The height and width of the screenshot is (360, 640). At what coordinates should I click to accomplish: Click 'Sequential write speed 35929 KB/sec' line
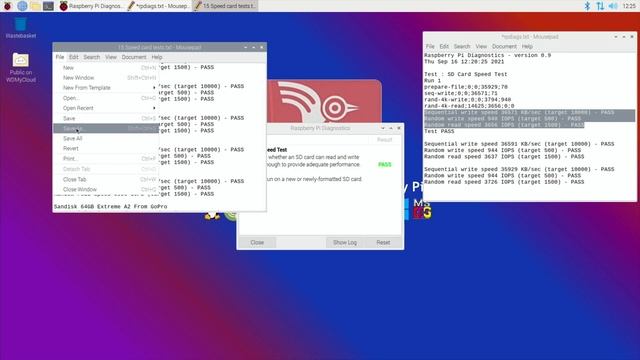click(519, 169)
